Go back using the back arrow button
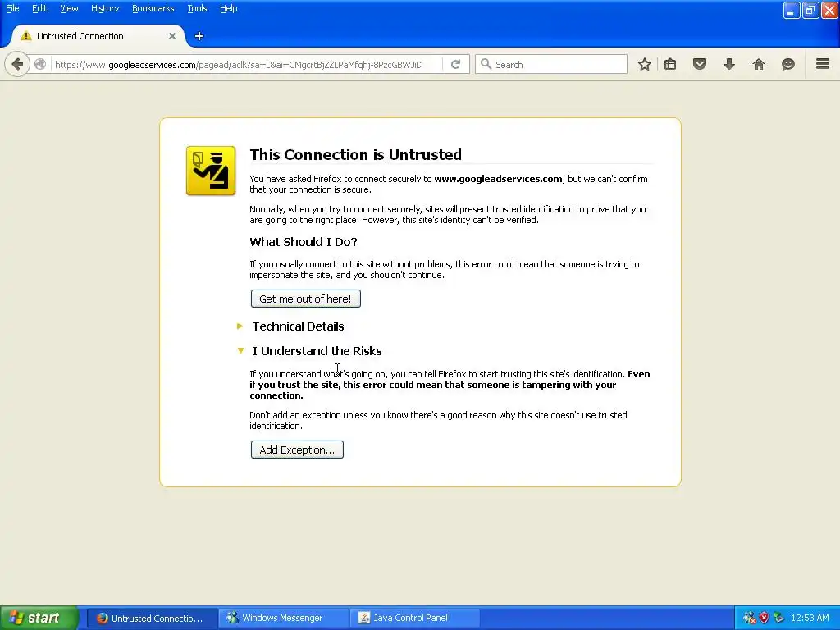 17,64
